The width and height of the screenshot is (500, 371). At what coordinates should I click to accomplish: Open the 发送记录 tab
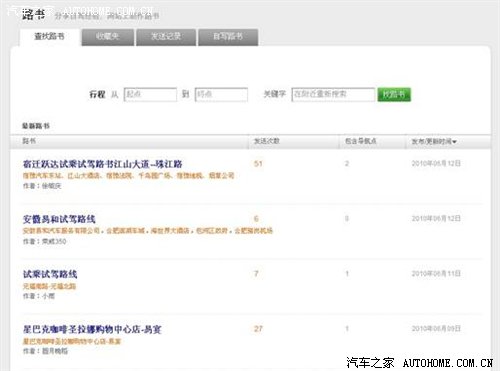(166, 37)
